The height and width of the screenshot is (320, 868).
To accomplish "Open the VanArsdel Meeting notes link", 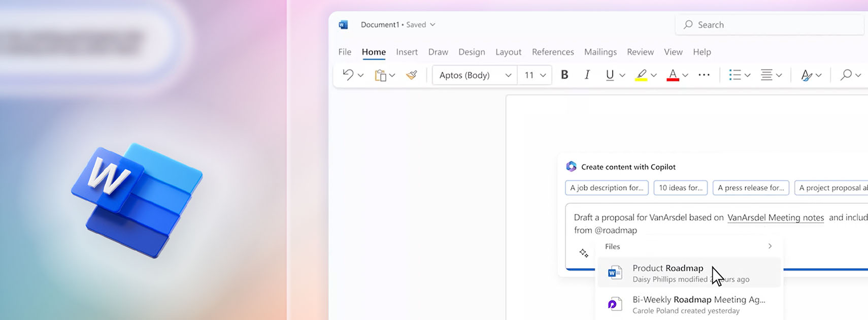I will 776,217.
